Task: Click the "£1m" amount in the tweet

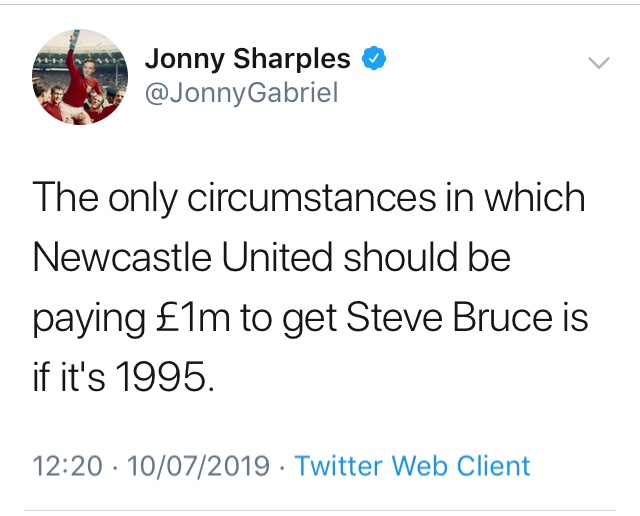Action: click(193, 318)
